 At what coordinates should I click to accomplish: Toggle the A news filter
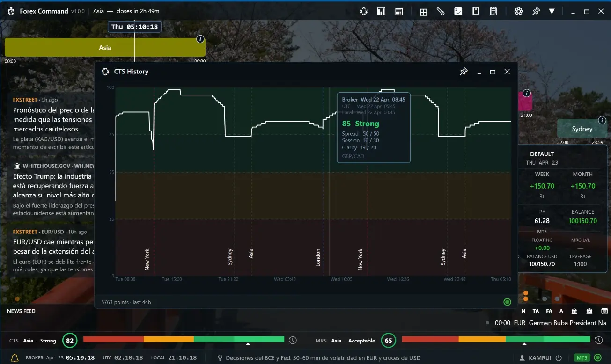[561, 311]
